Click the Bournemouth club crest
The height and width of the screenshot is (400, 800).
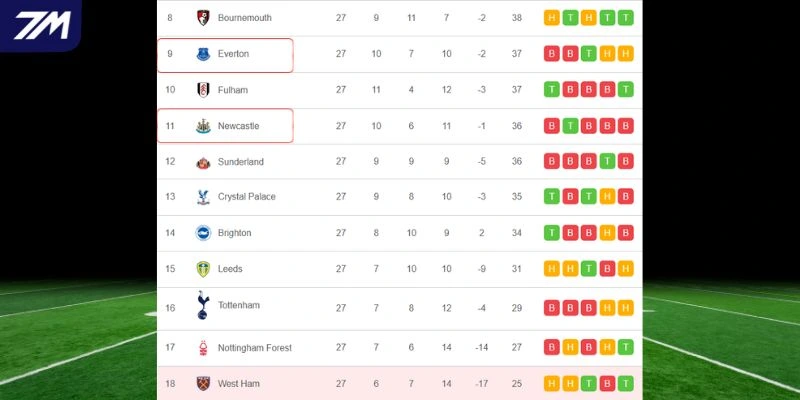(203, 18)
